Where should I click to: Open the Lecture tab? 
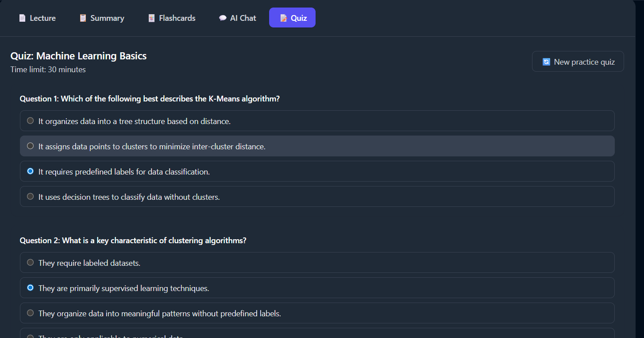pyautogui.click(x=37, y=18)
